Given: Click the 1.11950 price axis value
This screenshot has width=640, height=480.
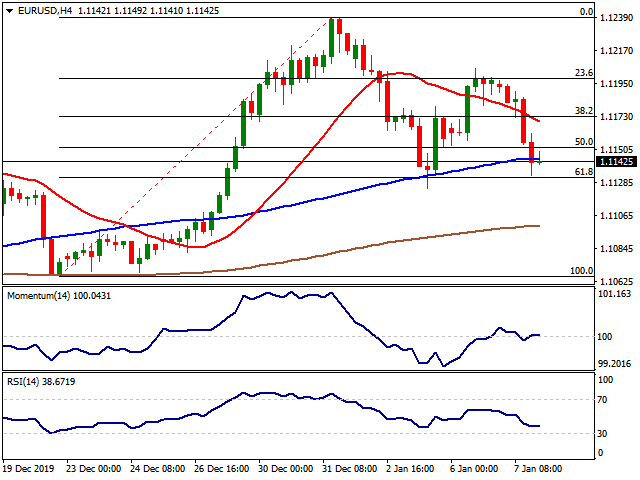Looking at the screenshot, I should (616, 84).
